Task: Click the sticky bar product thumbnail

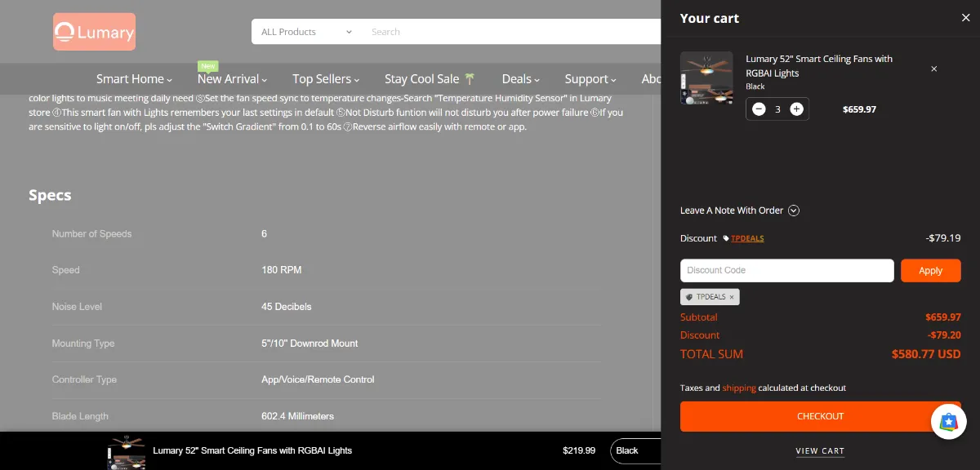Action: pyautogui.click(x=127, y=453)
